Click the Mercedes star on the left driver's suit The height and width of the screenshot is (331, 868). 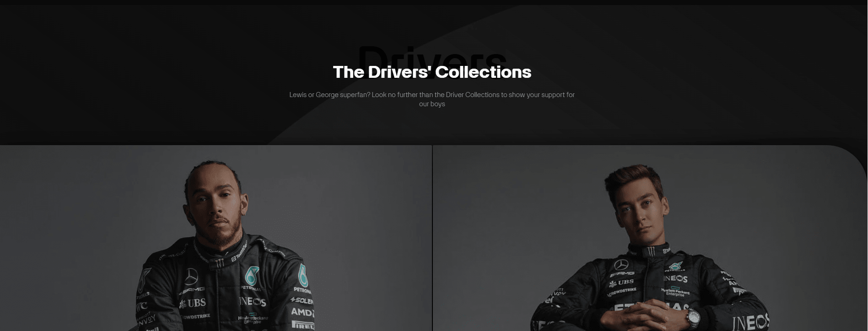point(191,276)
